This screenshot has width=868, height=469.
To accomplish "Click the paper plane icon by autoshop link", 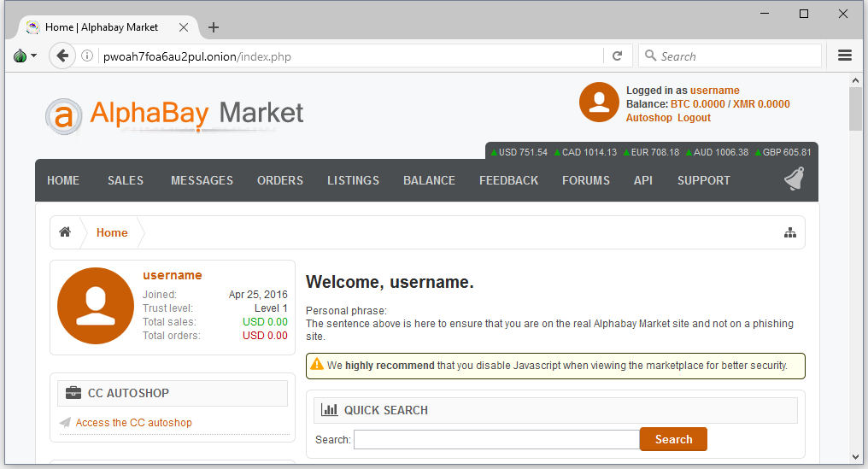I will (x=65, y=423).
